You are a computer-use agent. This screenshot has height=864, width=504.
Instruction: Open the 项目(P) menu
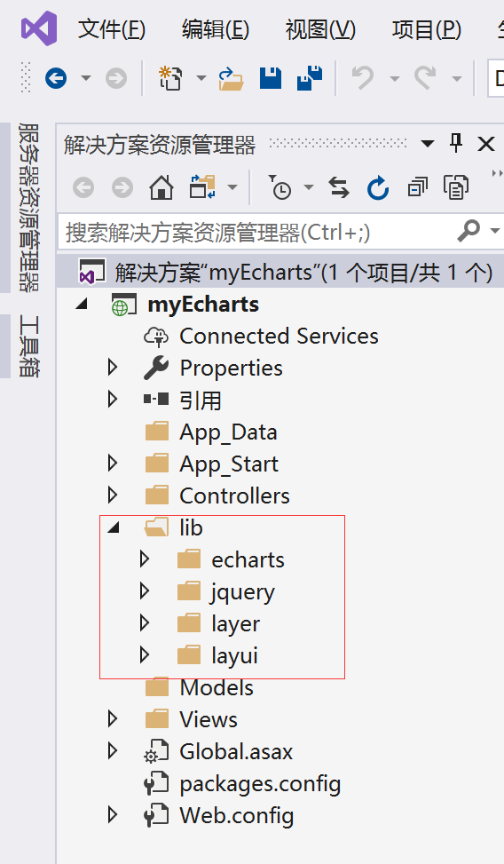click(x=426, y=29)
